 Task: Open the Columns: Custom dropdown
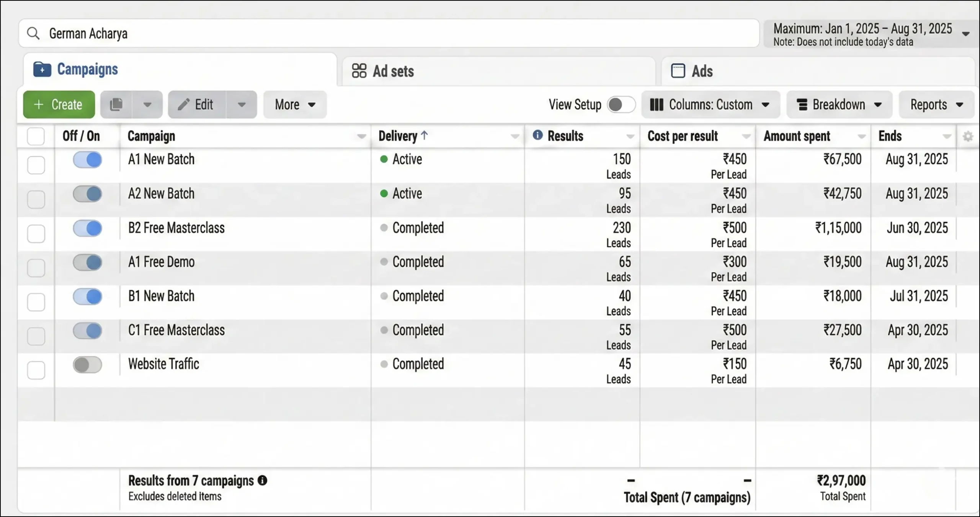(710, 104)
